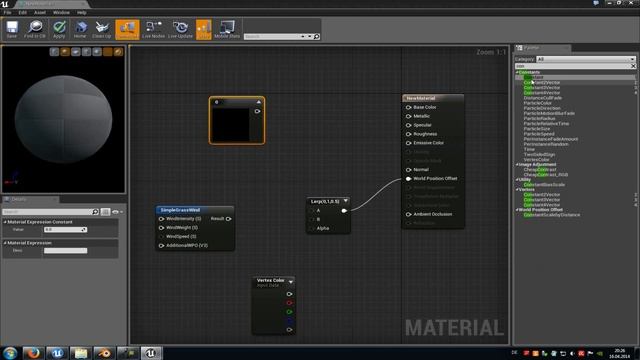The width and height of the screenshot is (640, 360).
Task: Run Clean Up on the graph
Action: pyautogui.click(x=101, y=29)
